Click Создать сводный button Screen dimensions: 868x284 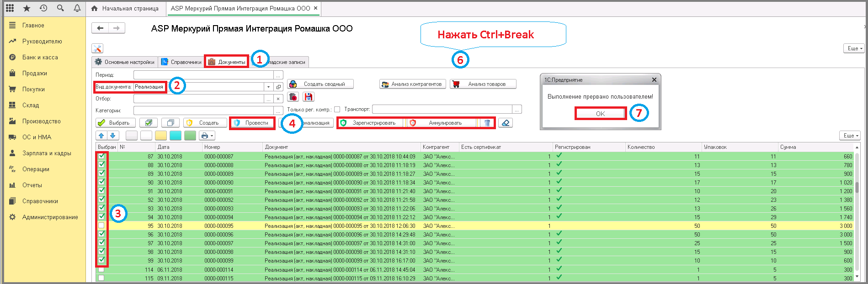[320, 84]
